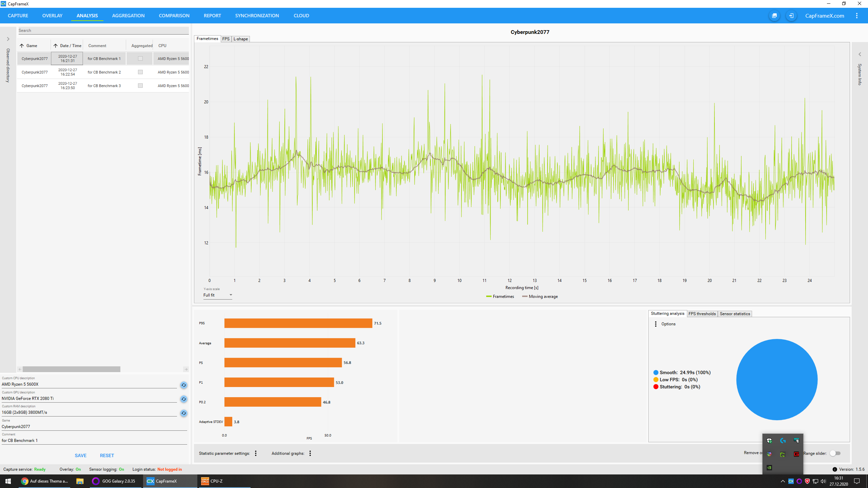The image size is (868, 488).
Task: Switch to the COMPARISON tab
Action: point(174,16)
